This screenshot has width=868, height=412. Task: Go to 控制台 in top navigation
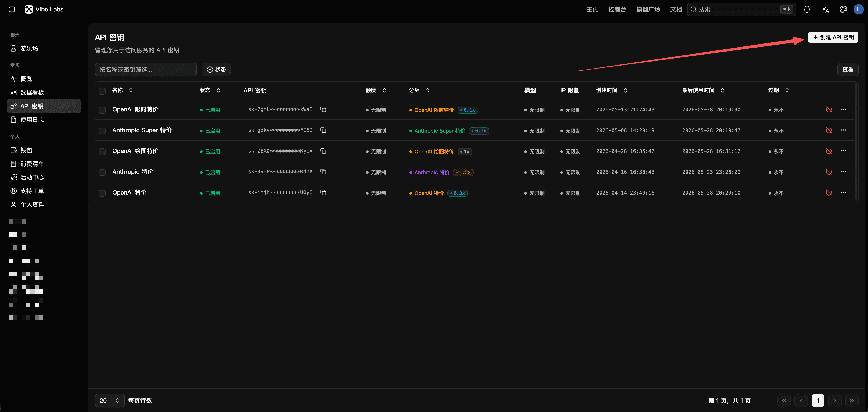coord(617,10)
